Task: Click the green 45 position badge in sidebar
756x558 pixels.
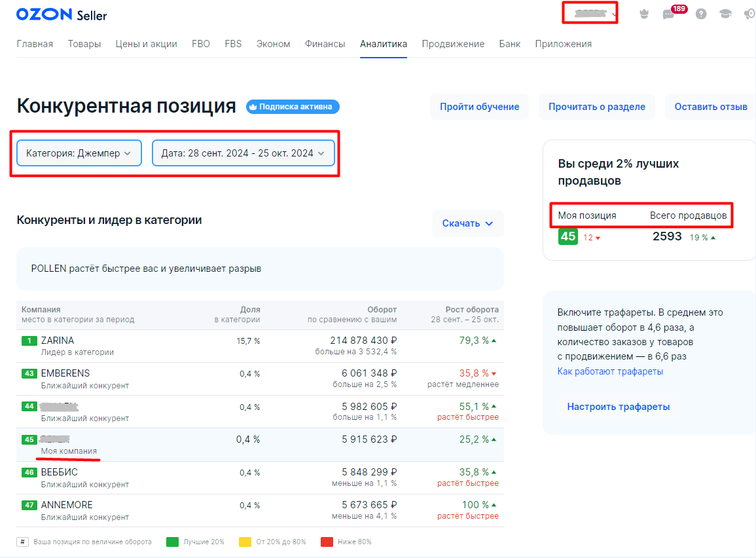Action: tap(568, 236)
